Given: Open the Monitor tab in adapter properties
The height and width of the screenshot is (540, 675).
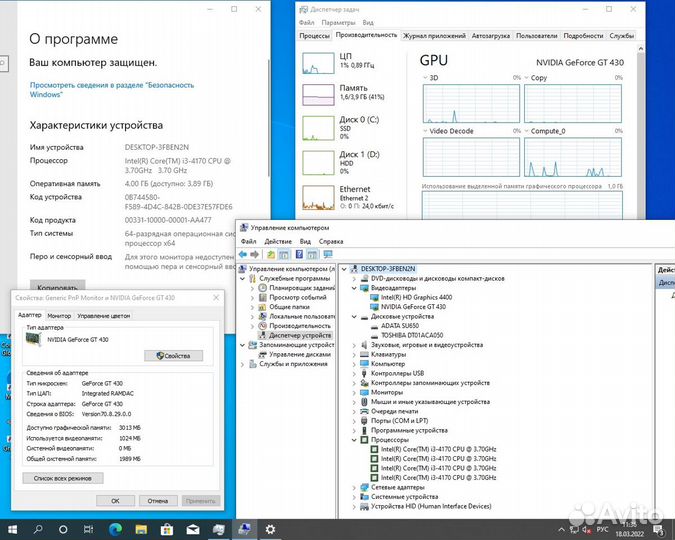Looking at the screenshot, I should [x=59, y=316].
